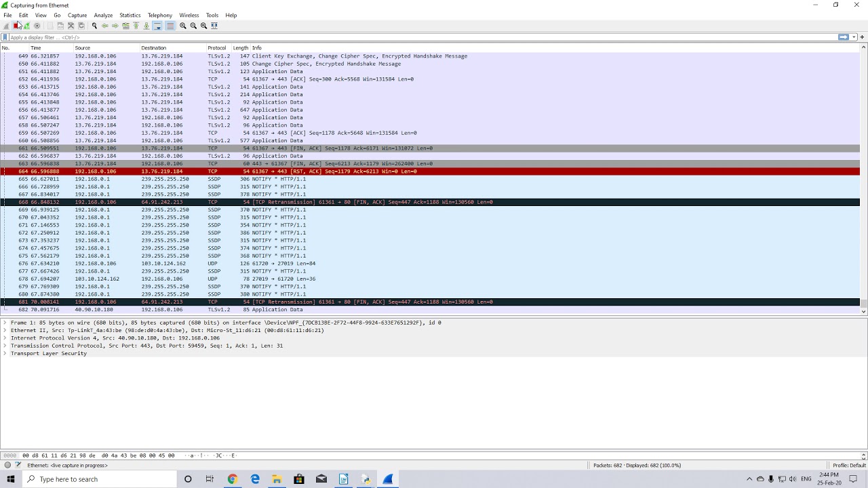Screen dimensions: 868x488
Task: Apply the display filter arrow button
Action: pos(843,37)
